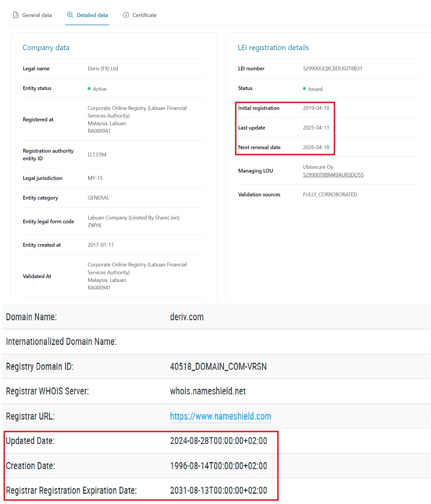Click the green Issued status dot
Image resolution: width=431 pixels, height=504 pixels.
point(304,88)
